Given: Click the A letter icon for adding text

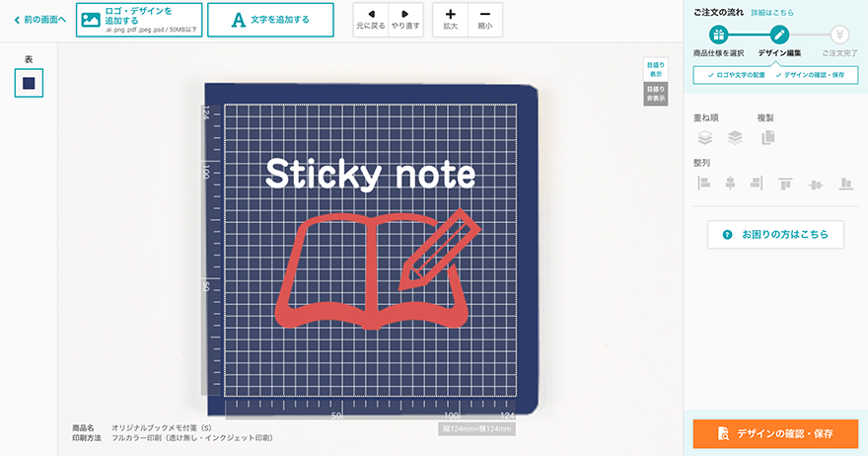Looking at the screenshot, I should (x=238, y=20).
